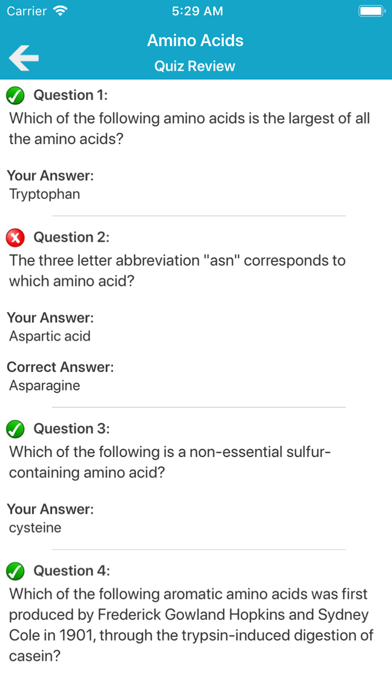392x696 pixels.
Task: Select the cysteine answer text
Action: click(35, 528)
